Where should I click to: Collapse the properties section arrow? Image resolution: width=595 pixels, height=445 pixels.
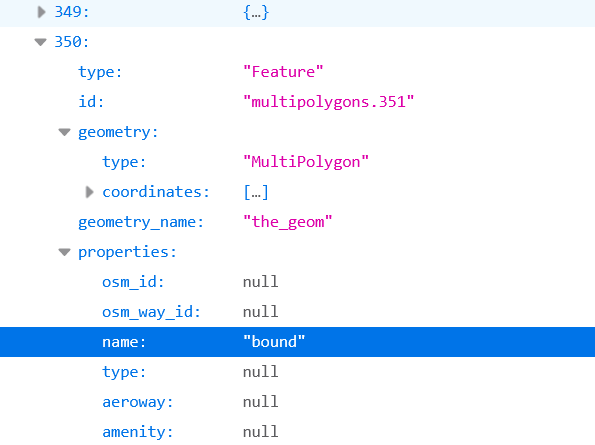65,252
